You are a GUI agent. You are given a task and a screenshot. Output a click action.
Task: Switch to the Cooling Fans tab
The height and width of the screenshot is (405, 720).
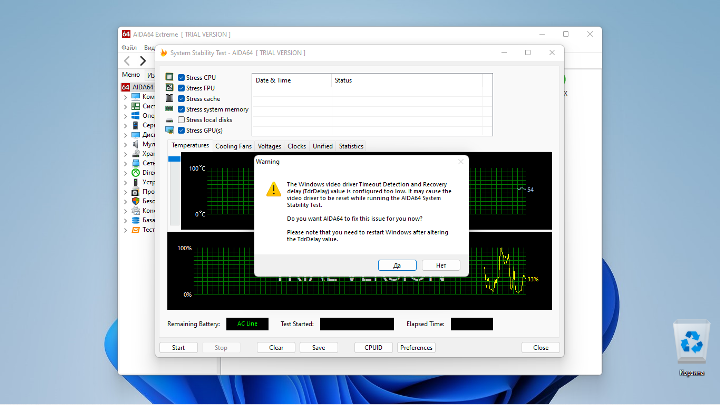(233, 146)
